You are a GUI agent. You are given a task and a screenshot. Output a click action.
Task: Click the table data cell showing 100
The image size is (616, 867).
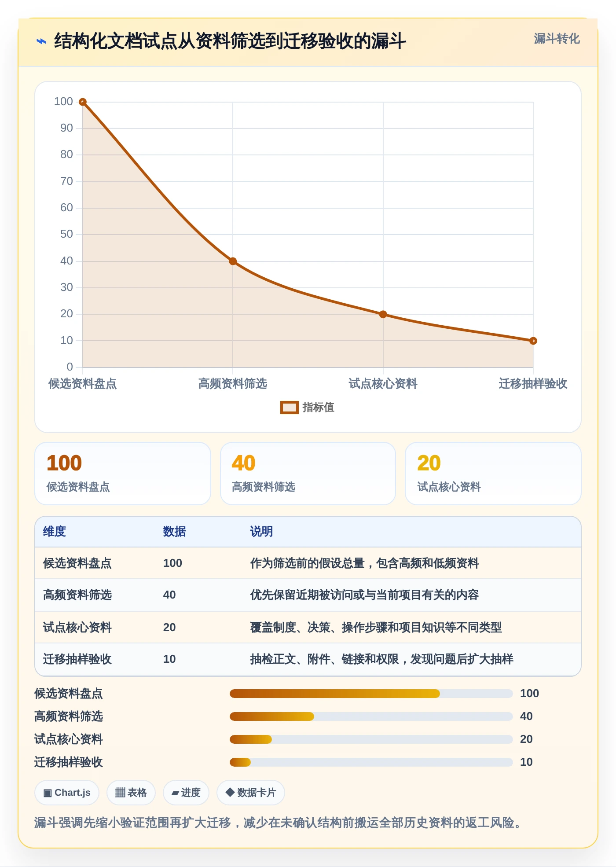pos(172,563)
